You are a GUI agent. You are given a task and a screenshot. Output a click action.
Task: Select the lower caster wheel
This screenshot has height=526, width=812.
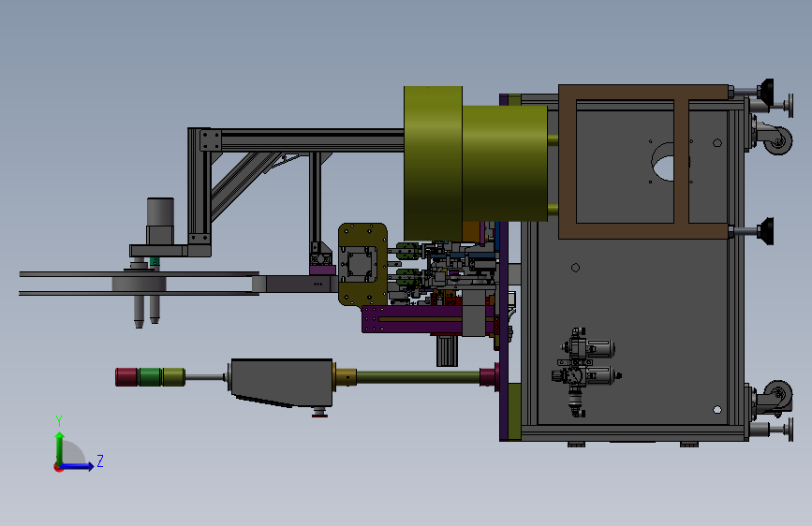point(777,395)
